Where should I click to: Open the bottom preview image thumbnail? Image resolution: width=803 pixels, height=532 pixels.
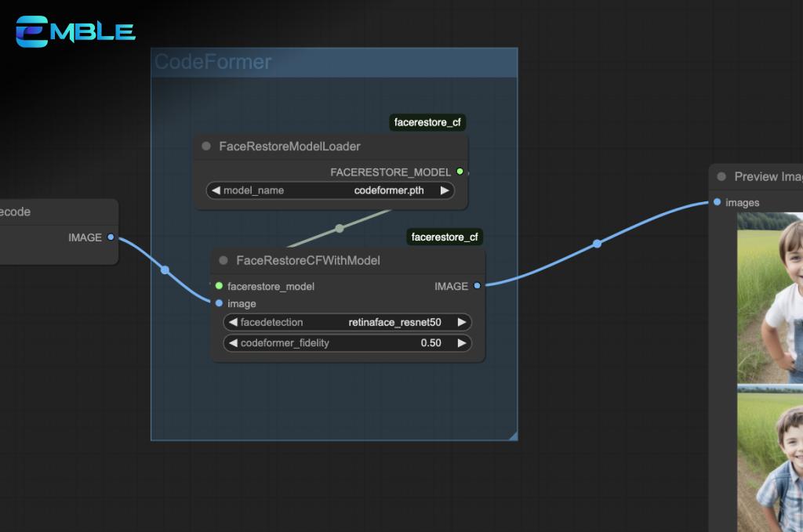pos(770,459)
